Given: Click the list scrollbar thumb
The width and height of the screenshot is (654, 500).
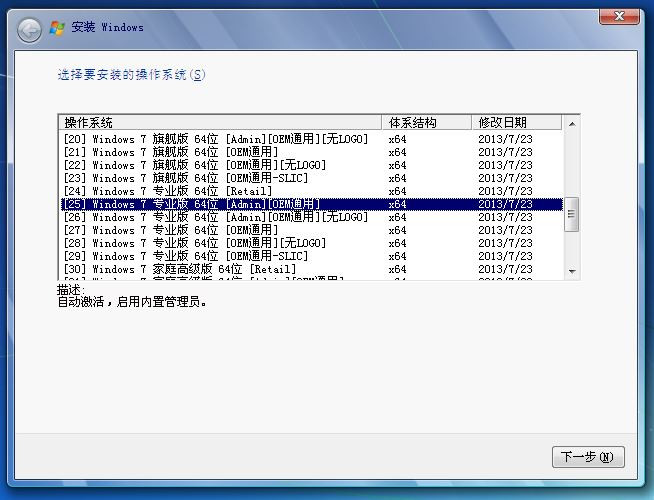Looking at the screenshot, I should tap(572, 214).
